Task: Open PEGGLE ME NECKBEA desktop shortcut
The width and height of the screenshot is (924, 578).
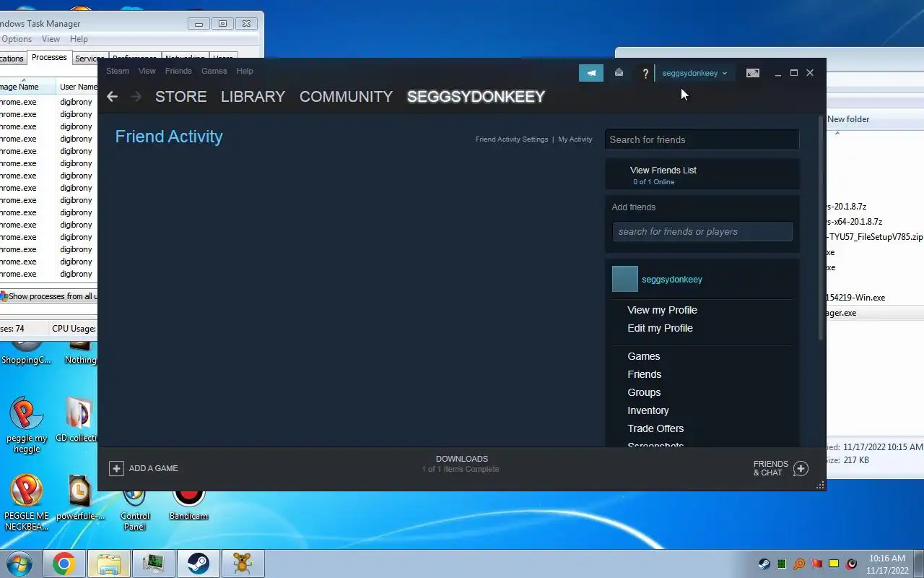Action: [x=27, y=503]
